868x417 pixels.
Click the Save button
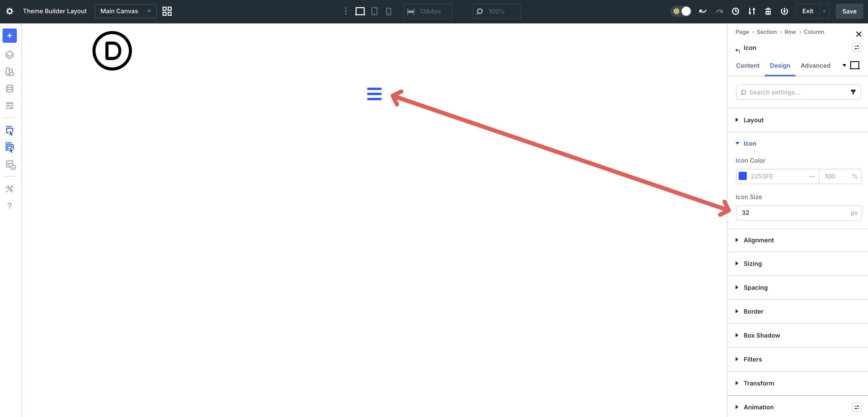click(849, 11)
